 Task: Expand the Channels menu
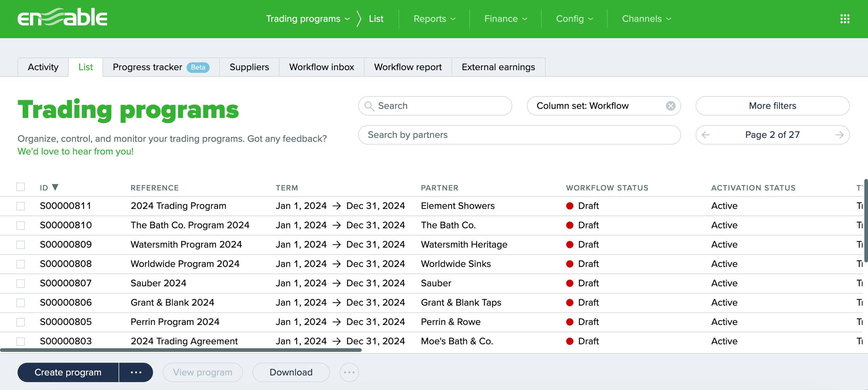pos(646,19)
